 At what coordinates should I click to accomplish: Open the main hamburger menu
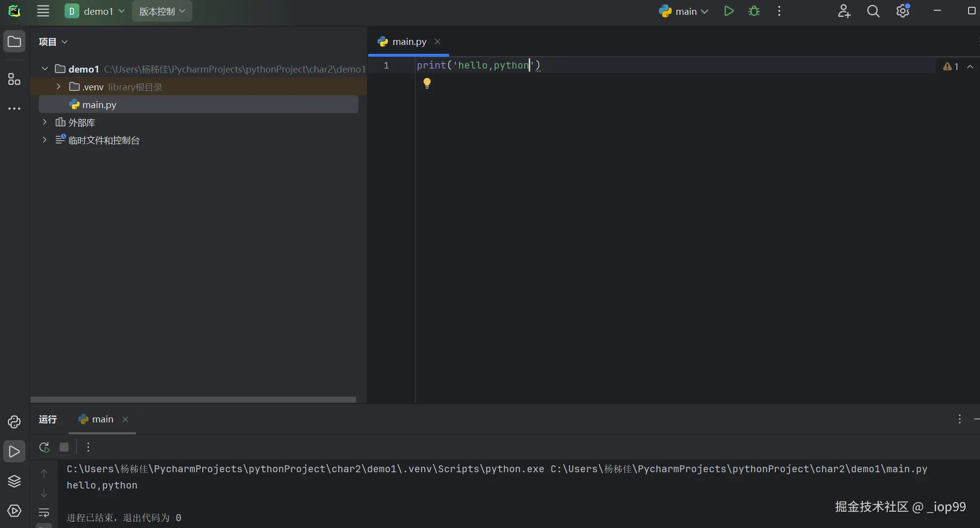coord(43,11)
